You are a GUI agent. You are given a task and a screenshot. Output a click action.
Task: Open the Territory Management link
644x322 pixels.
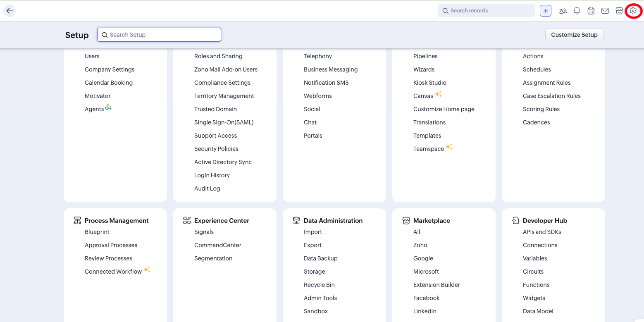224,96
